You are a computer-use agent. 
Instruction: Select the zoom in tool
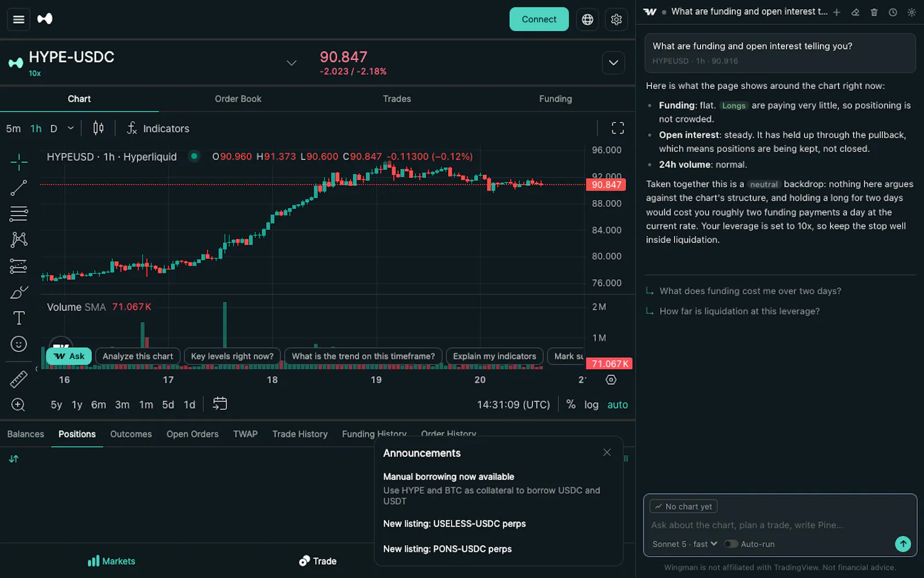18,405
